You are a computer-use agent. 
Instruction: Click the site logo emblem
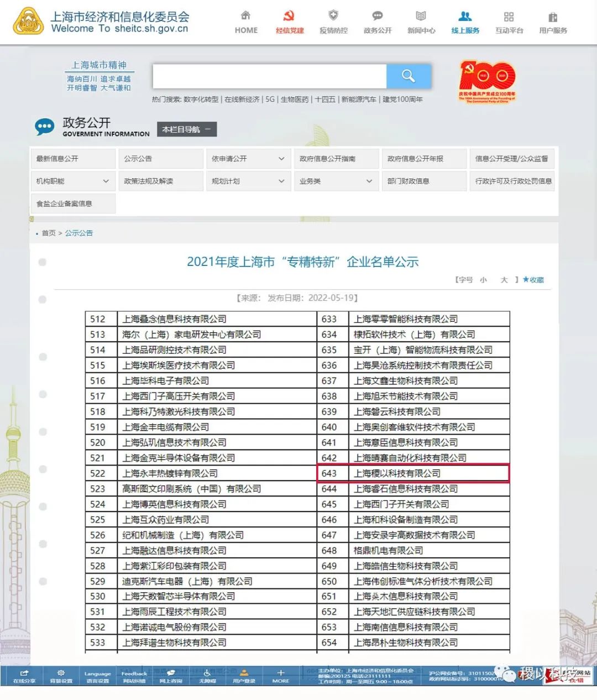[28, 21]
